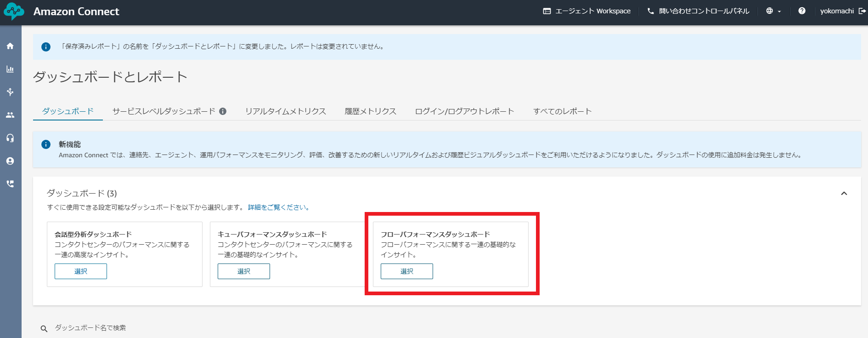
Task: Click the Amazon Connect title text
Action: click(x=76, y=11)
